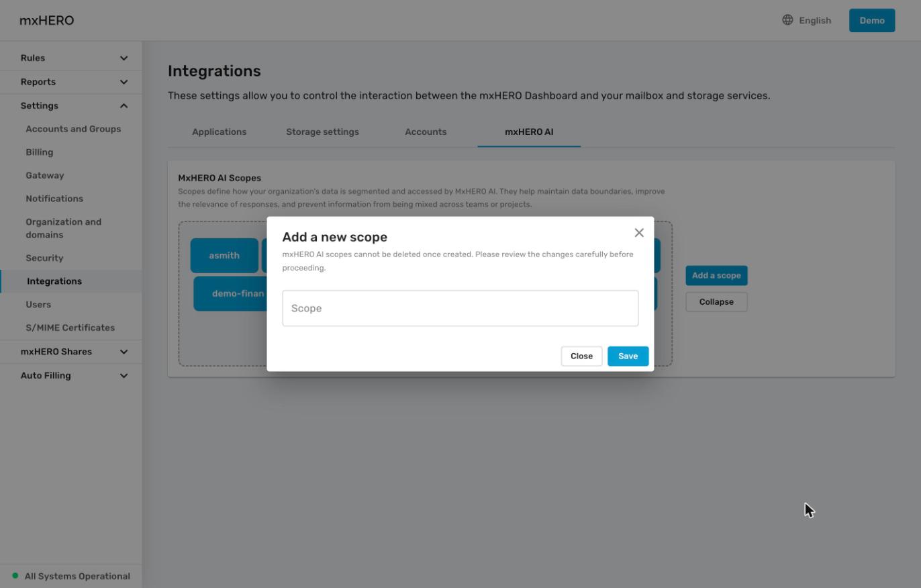Viewport: 921px width, 588px height.
Task: Open the Gateway settings page
Action: click(x=44, y=176)
